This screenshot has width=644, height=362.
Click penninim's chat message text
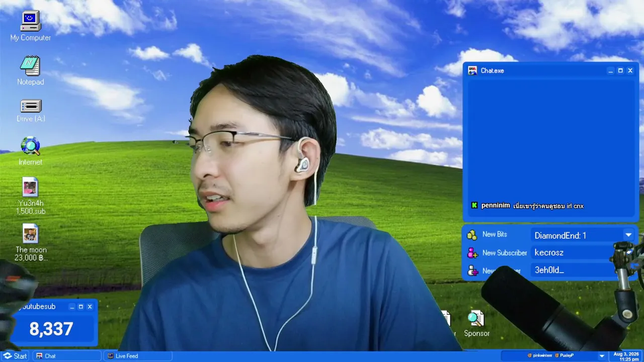(548, 206)
